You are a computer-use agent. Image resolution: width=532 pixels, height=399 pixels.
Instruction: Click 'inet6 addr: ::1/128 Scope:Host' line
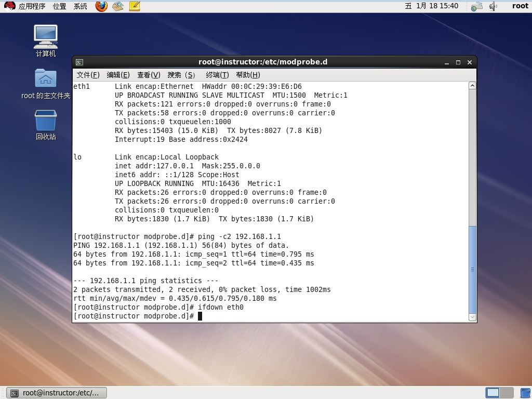click(177, 175)
